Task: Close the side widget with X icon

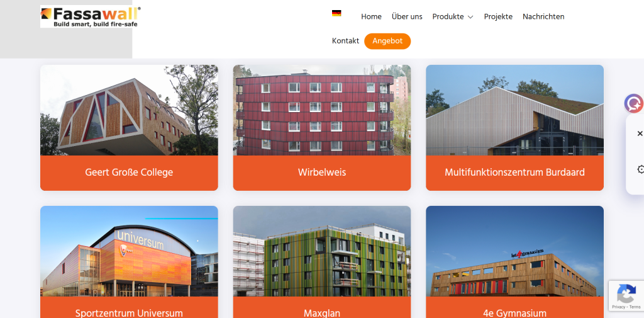Action: [x=640, y=133]
